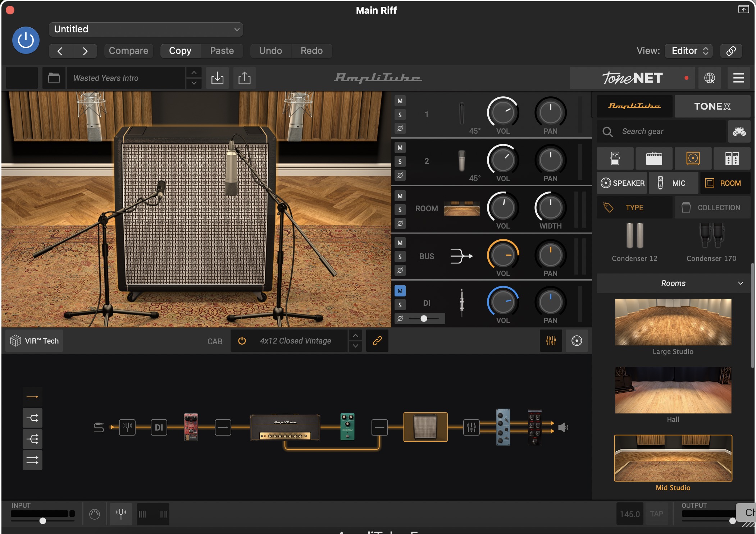The image size is (756, 534).
Task: Click the BUS VOL knob
Action: [x=503, y=255]
